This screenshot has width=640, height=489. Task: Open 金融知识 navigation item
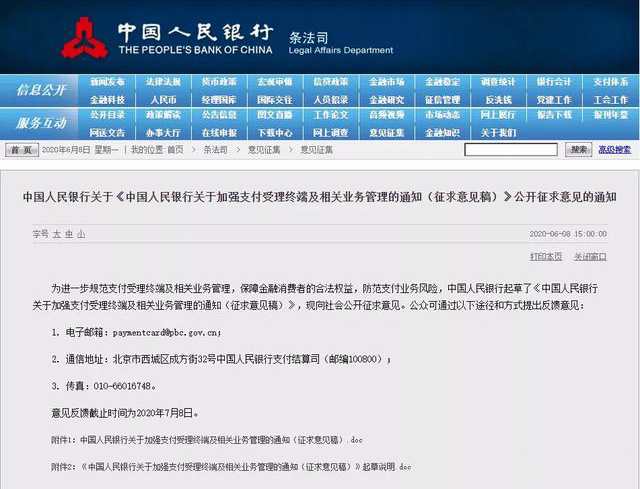click(x=442, y=133)
